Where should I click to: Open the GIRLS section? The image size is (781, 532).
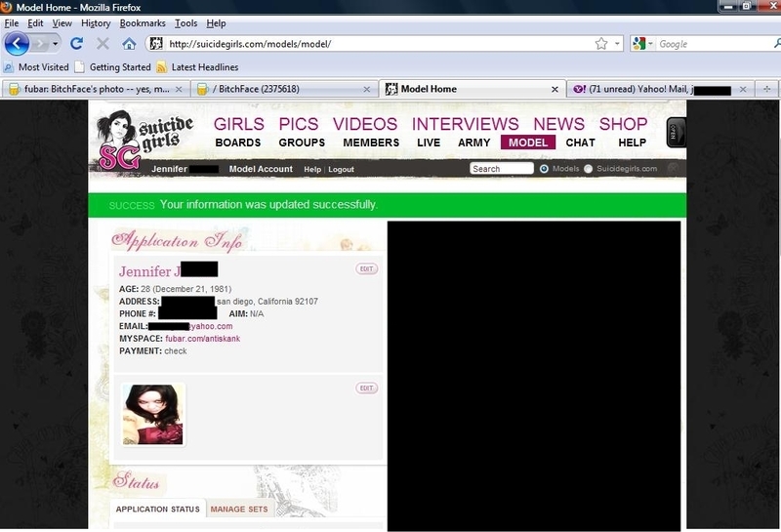coord(239,124)
